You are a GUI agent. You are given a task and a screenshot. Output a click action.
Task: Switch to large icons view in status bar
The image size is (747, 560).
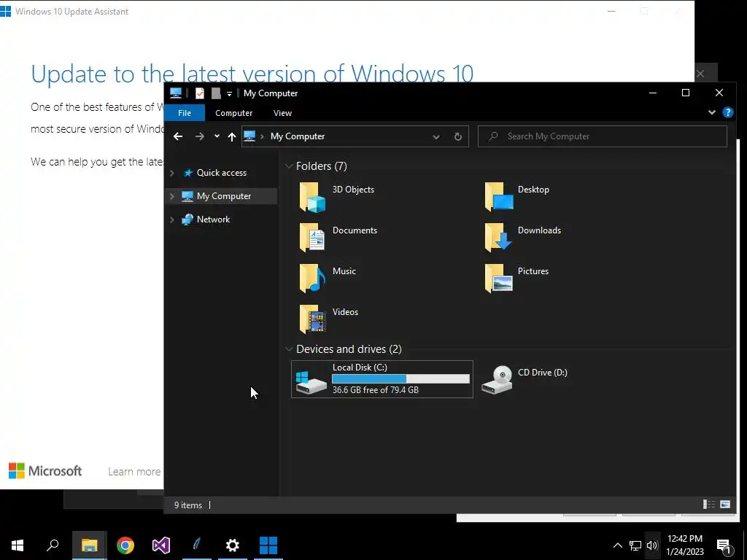point(725,505)
